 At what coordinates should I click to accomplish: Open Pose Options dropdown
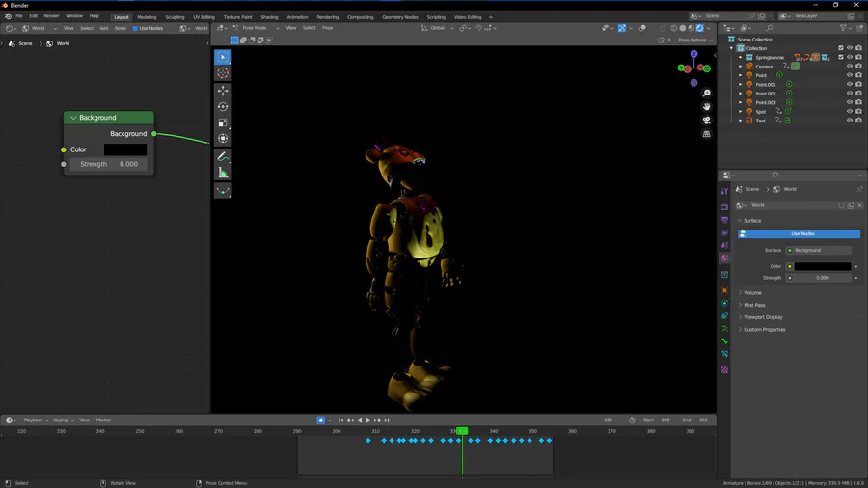pos(694,40)
